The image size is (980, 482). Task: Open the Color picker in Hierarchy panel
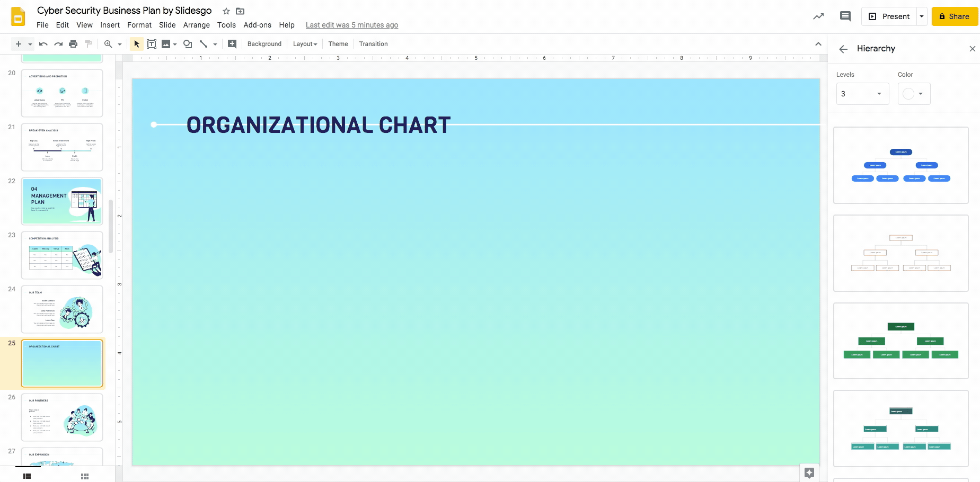[914, 93]
